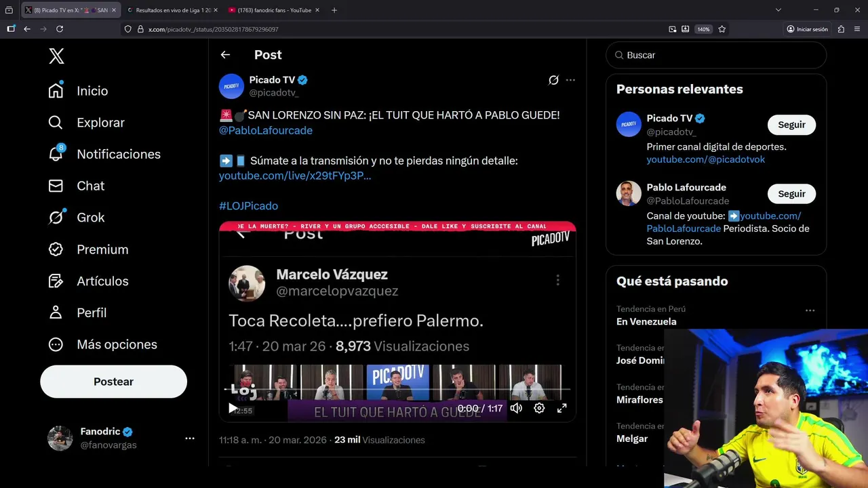Open Artículos in the sidebar
This screenshot has width=868, height=488.
(x=87, y=281)
